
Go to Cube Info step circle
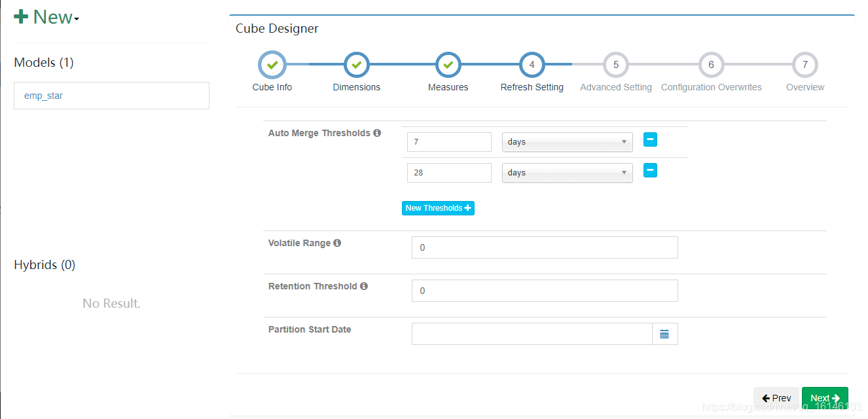pyautogui.click(x=272, y=65)
